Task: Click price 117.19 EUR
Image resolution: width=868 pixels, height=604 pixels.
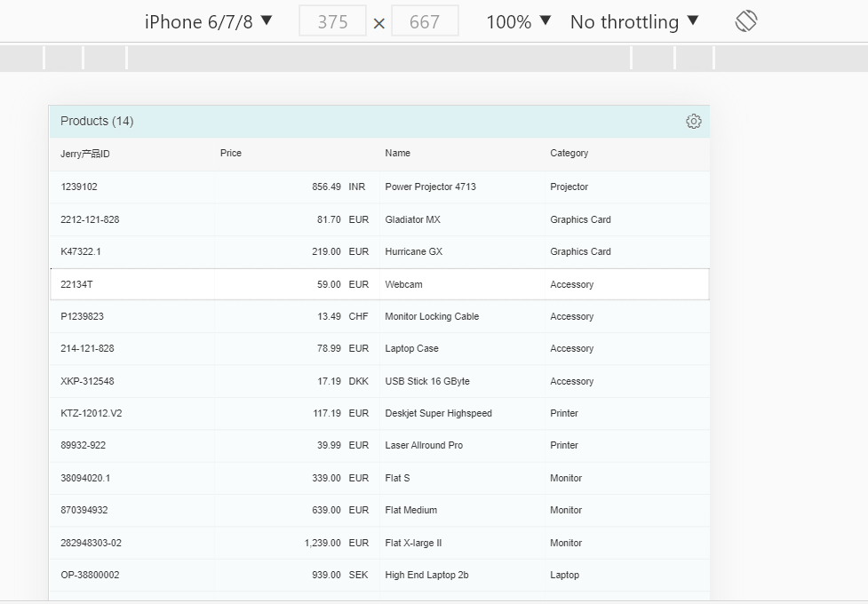Action: (340, 414)
